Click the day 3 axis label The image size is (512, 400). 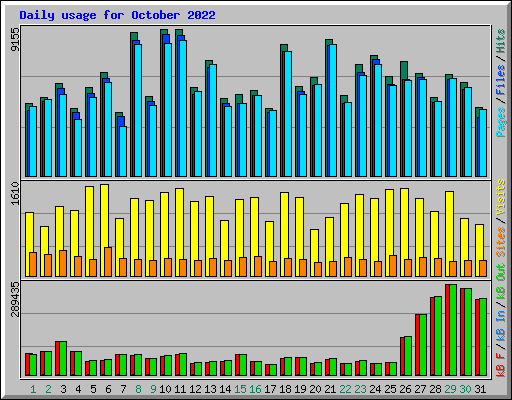pos(63,389)
